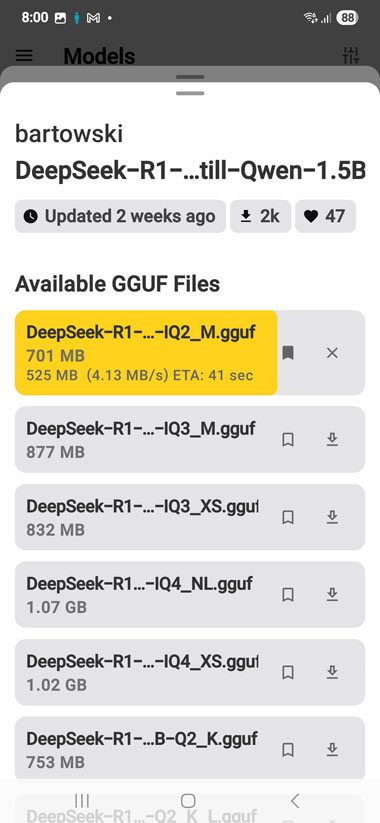Viewport: 380px width, 823px height.
Task: Click the 1.07 GB file size
Action: [57, 607]
